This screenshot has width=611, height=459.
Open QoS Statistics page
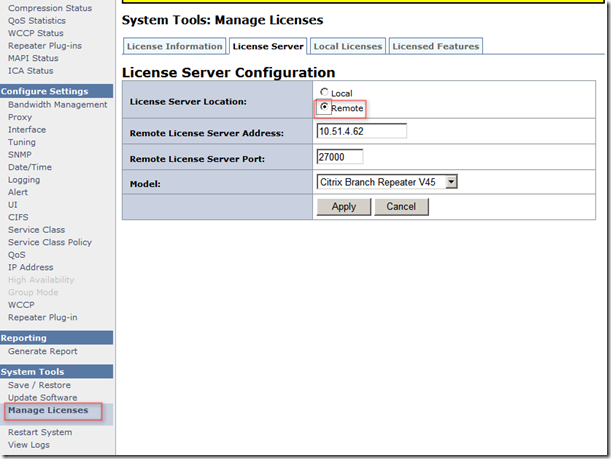[x=37, y=21]
